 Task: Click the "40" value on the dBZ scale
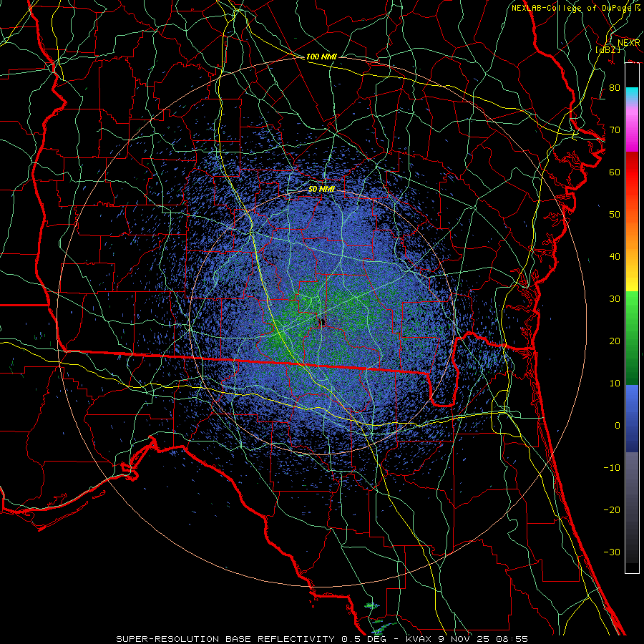[x=615, y=257]
